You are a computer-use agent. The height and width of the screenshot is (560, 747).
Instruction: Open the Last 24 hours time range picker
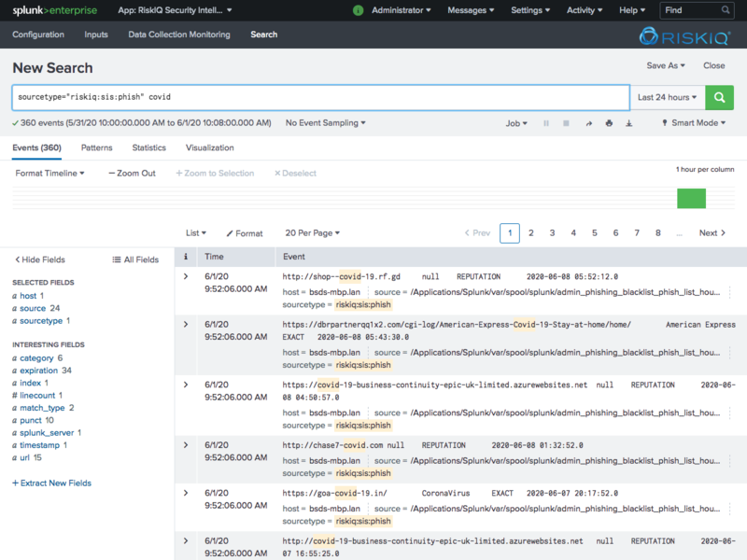pyautogui.click(x=667, y=98)
